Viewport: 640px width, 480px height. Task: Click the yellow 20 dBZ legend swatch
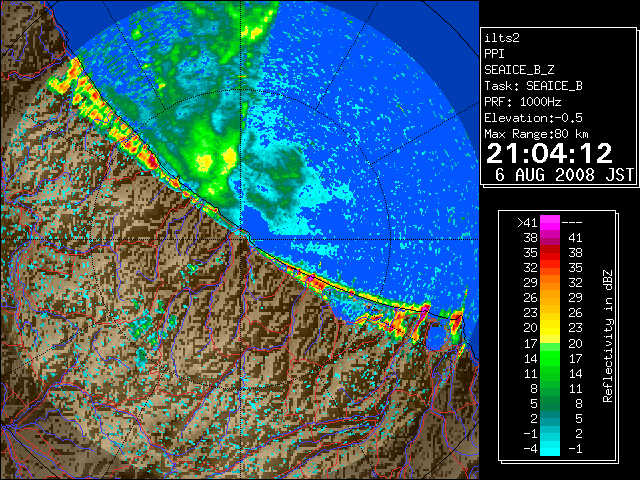coord(549,328)
